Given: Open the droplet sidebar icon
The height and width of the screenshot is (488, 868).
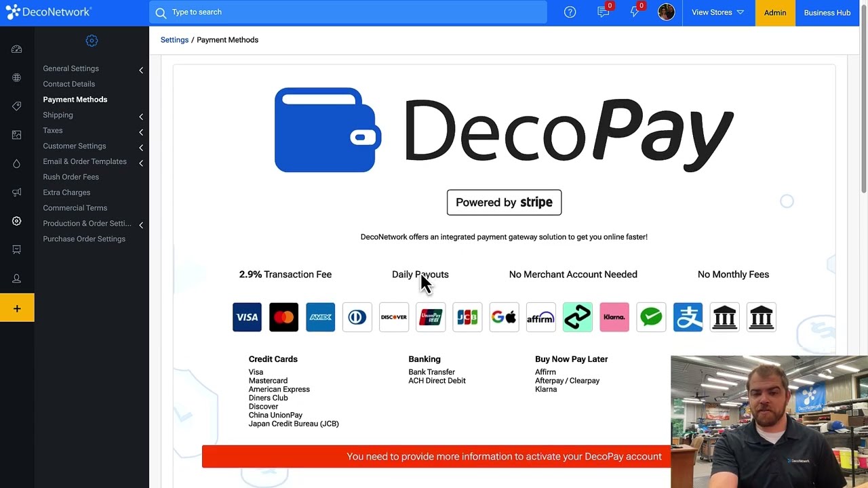Looking at the screenshot, I should (17, 163).
